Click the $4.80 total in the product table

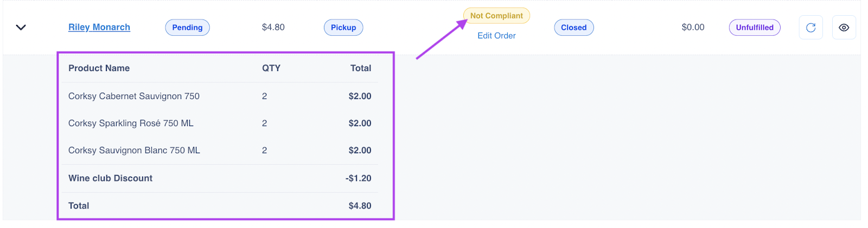(x=360, y=206)
